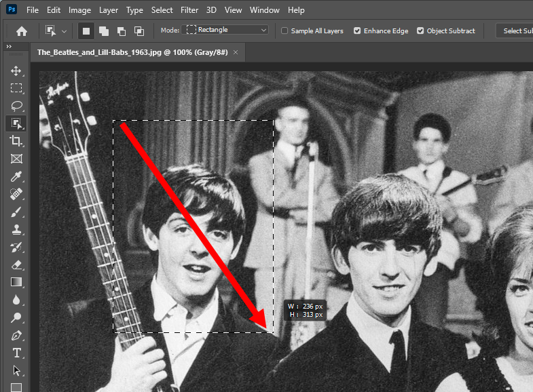This screenshot has height=392, width=533.
Task: Select the Crop tool
Action: pos(16,141)
